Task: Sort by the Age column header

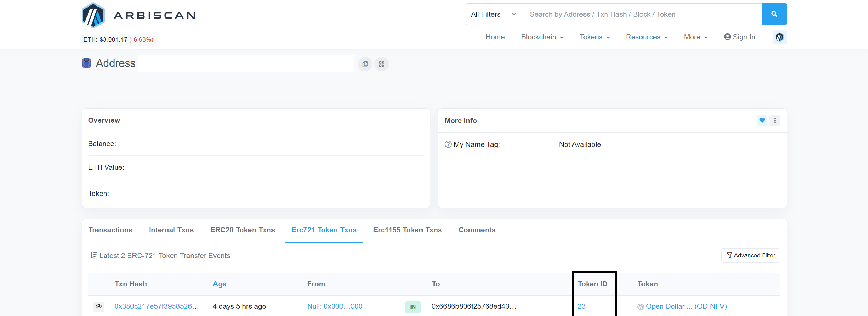Action: click(x=219, y=284)
